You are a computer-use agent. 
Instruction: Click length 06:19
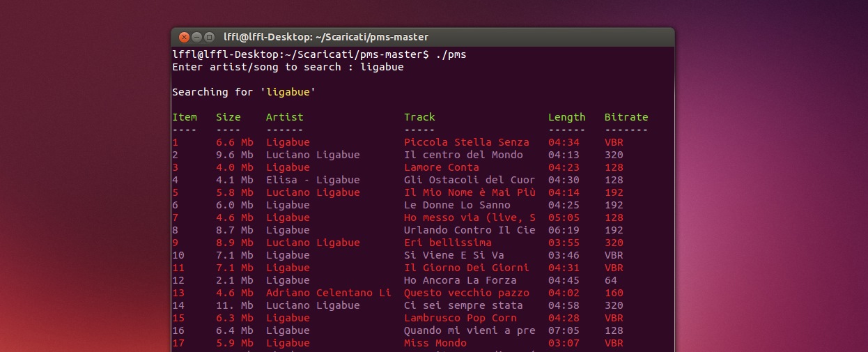point(564,230)
